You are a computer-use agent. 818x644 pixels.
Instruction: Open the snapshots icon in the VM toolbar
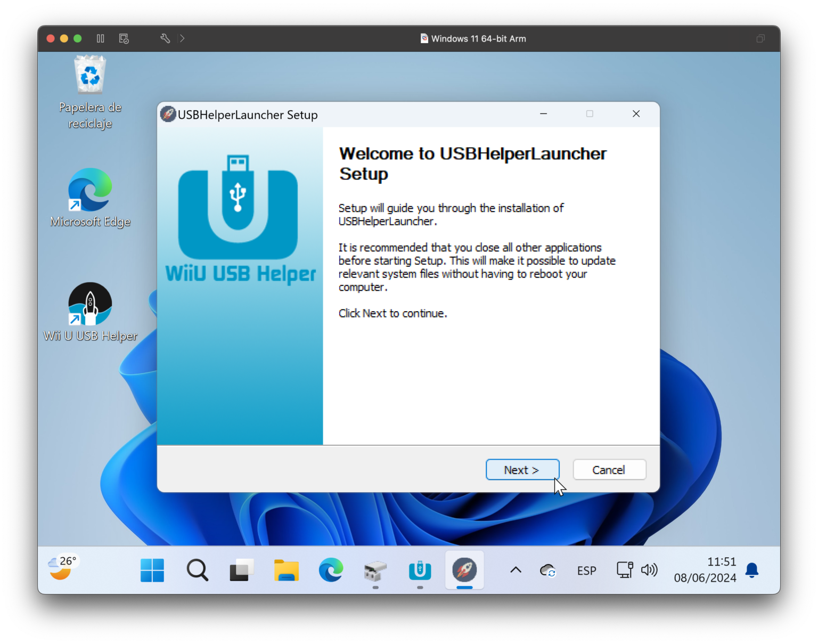[x=124, y=38]
